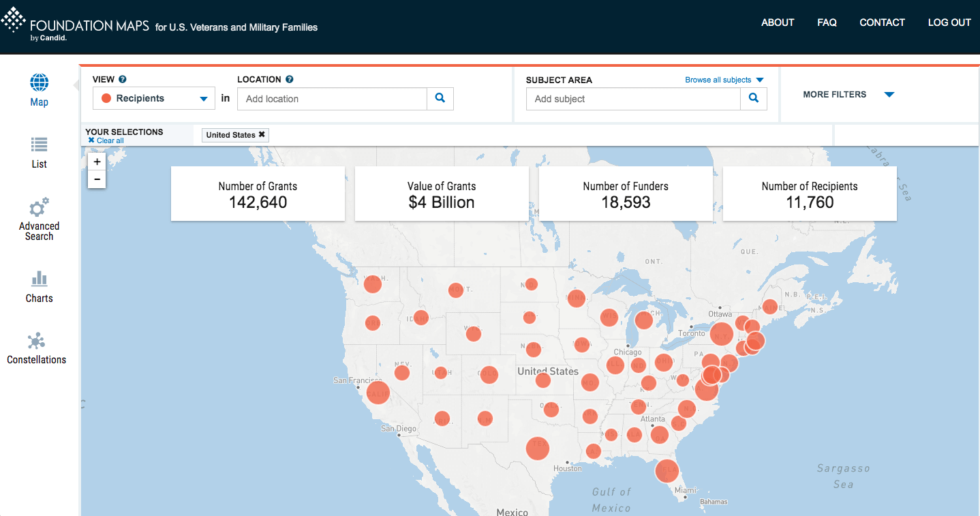Open the Recipients view dropdown
980x516 pixels.
(x=154, y=99)
